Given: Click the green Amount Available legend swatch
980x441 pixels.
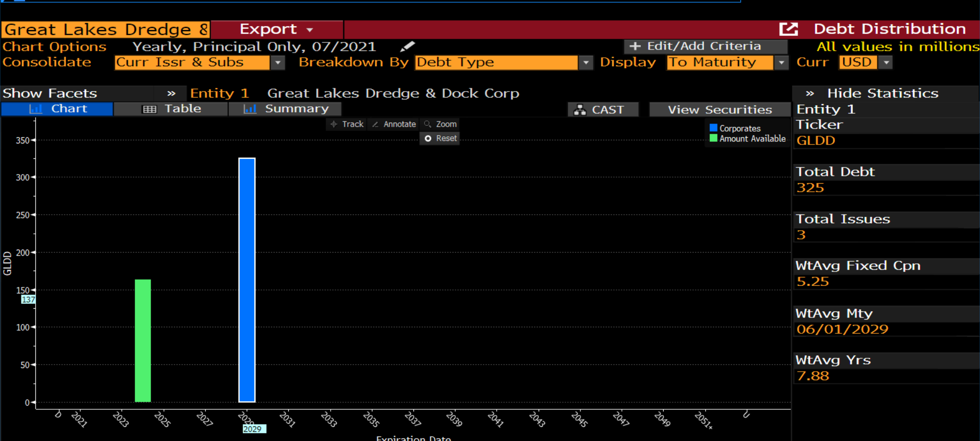Looking at the screenshot, I should (713, 138).
